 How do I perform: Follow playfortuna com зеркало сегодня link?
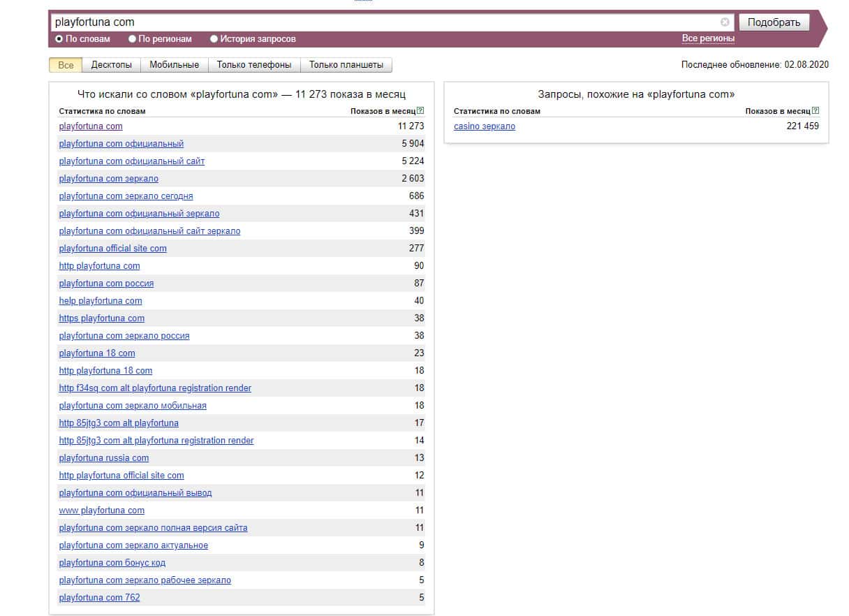pyautogui.click(x=126, y=196)
